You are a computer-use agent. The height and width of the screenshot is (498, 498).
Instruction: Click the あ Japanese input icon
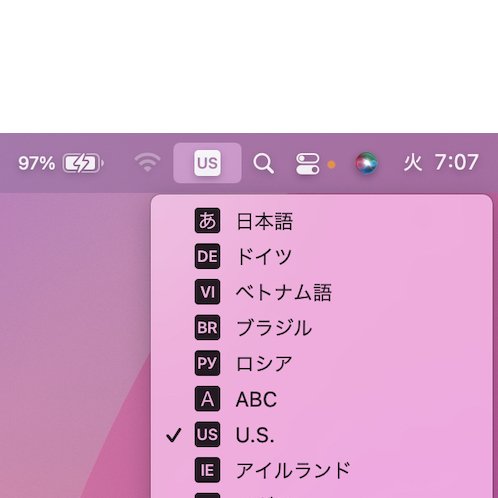pos(207,221)
